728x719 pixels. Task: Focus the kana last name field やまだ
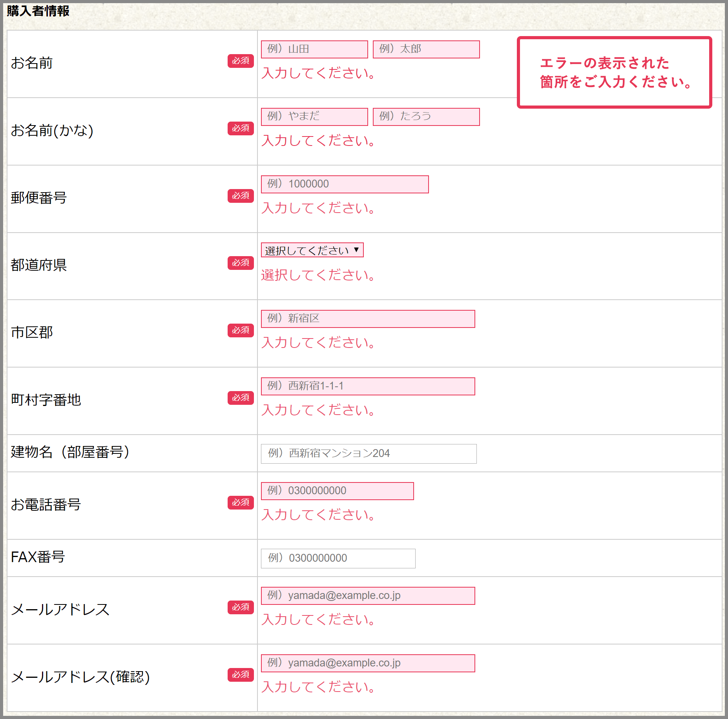click(314, 117)
